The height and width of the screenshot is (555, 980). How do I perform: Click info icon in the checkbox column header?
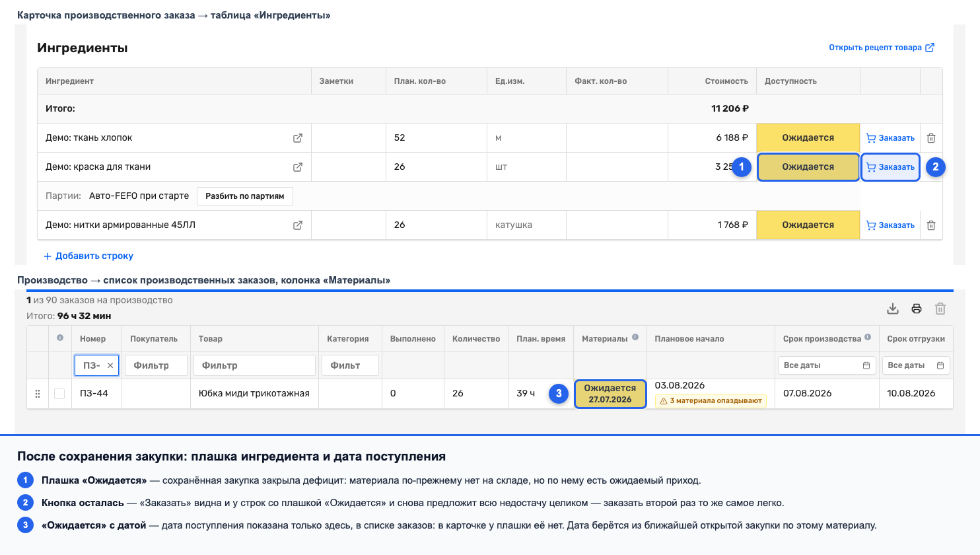(x=60, y=338)
